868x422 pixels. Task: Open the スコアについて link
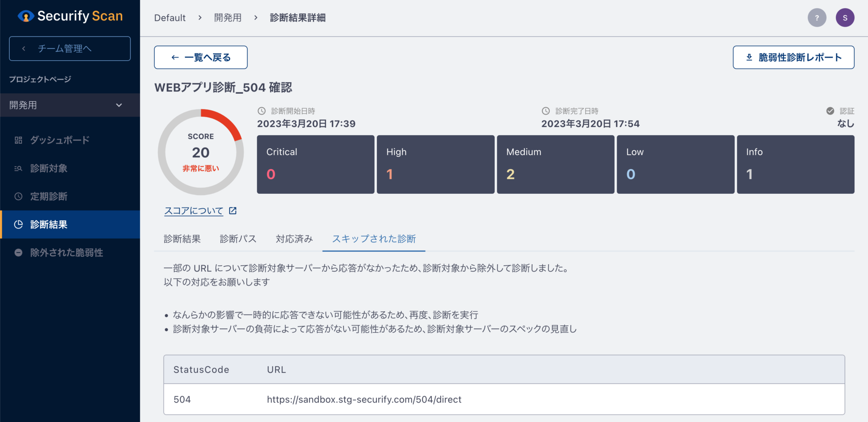[193, 210]
